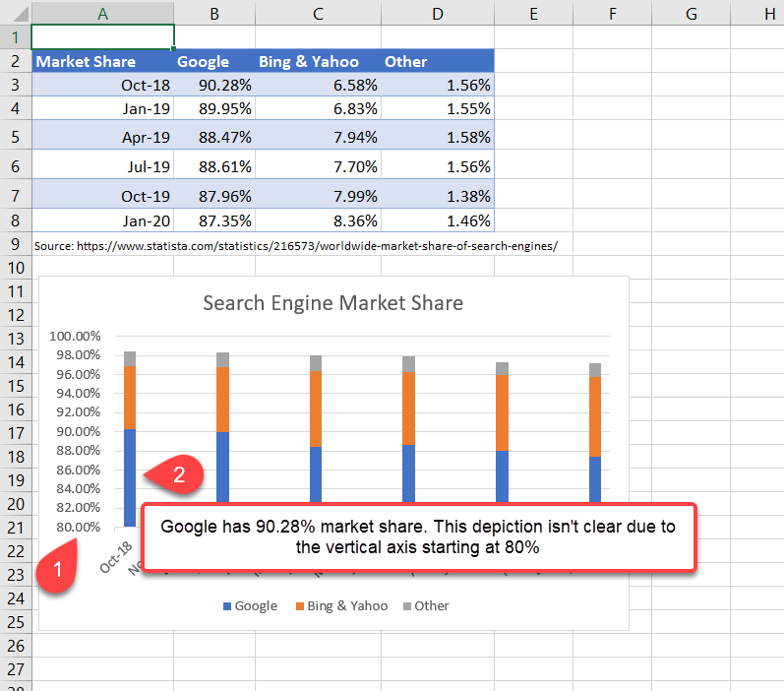Select row 5 header
The width and height of the screenshot is (784, 691).
point(16,137)
